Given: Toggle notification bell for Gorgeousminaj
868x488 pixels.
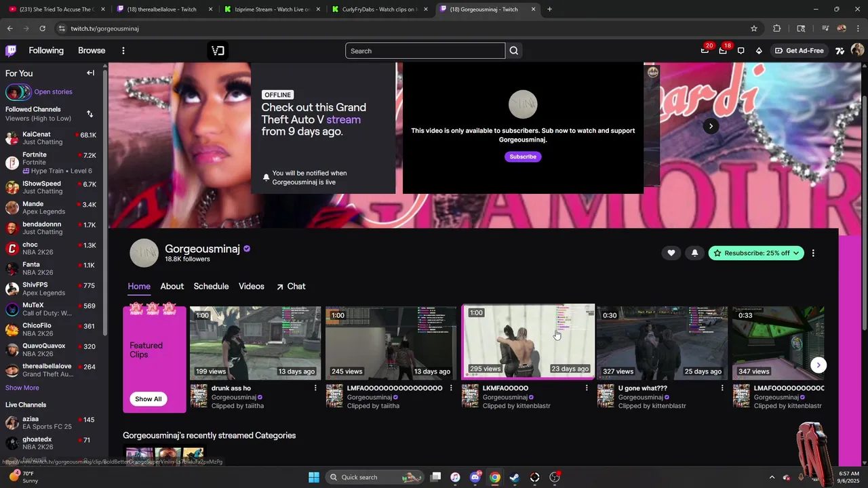Looking at the screenshot, I should (694, 253).
